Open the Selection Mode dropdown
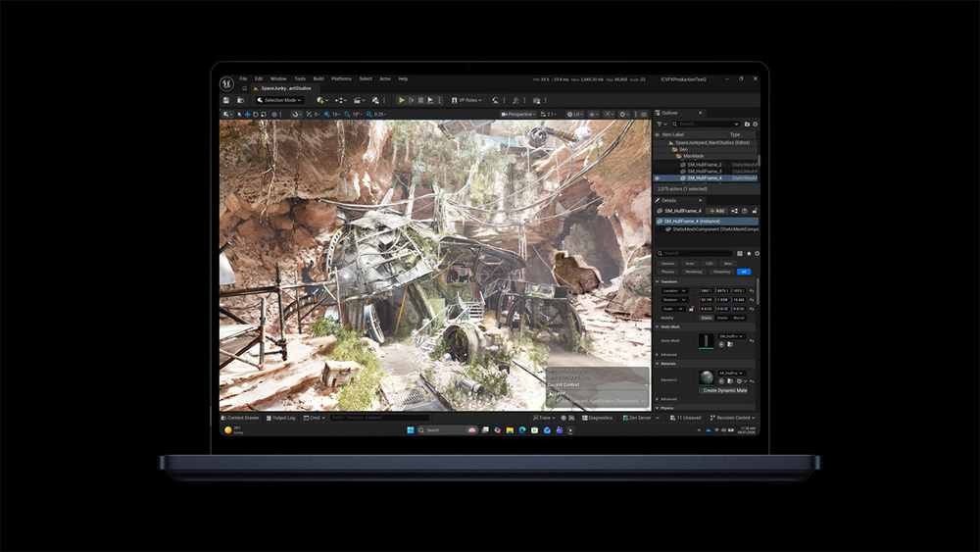980x552 pixels. coord(279,100)
